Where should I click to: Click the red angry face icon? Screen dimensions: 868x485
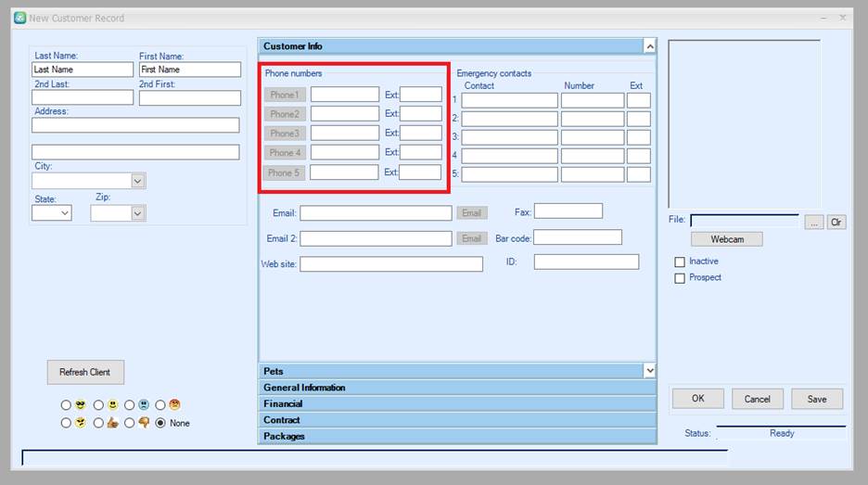[174, 405]
